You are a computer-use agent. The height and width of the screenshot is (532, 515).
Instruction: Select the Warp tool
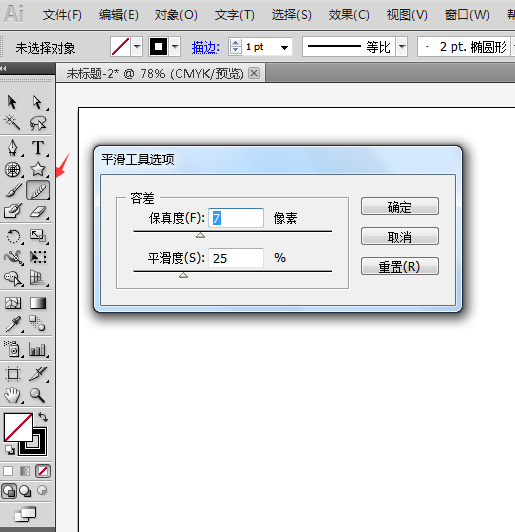pos(14,257)
